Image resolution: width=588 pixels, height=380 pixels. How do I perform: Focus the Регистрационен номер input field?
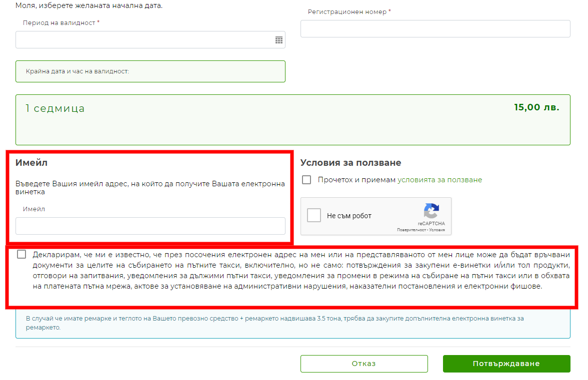(x=435, y=29)
